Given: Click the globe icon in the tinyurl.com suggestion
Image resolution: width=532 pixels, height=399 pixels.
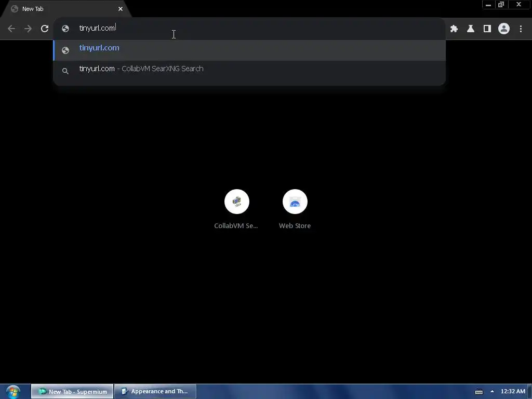Looking at the screenshot, I should click(x=65, y=50).
